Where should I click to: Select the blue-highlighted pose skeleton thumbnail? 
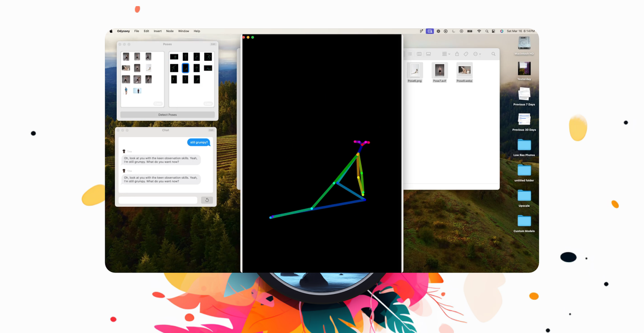(x=185, y=68)
